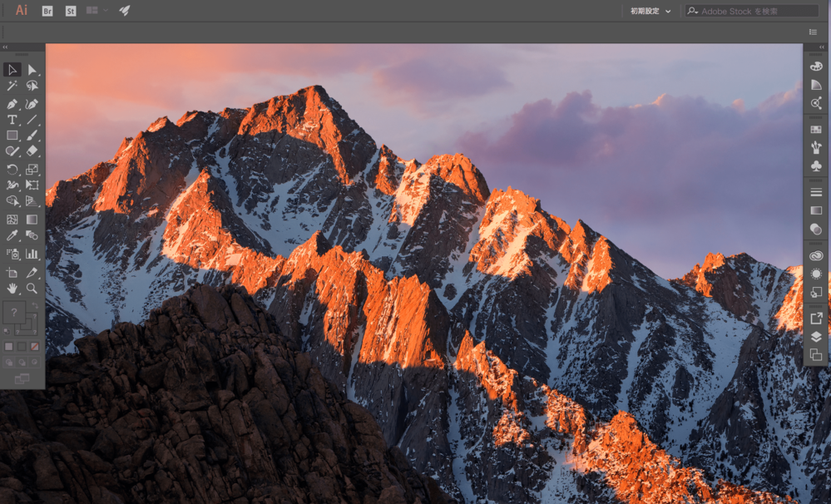
Task: Select the Curvature tool
Action: coord(32,104)
